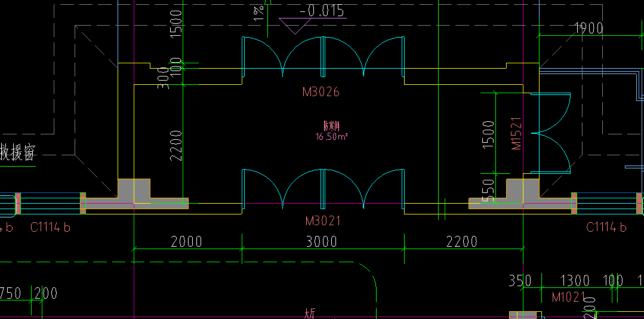Click the 1% slope annotation
The height and width of the screenshot is (319, 644).
point(259,14)
